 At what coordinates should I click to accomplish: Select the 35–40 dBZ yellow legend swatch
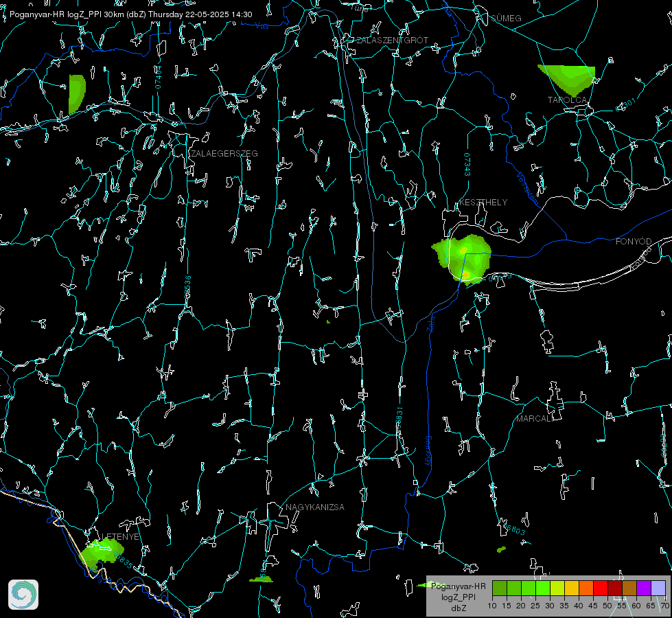(572, 588)
